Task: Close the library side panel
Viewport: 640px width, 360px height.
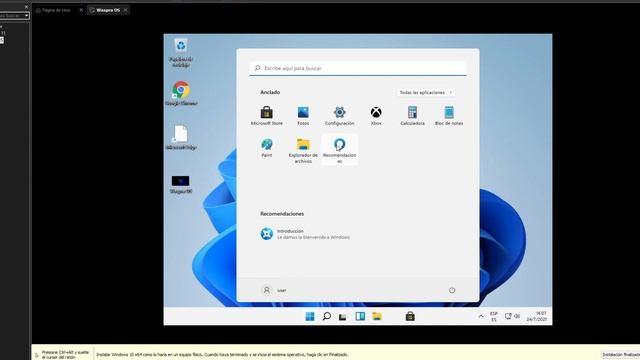Action: 27,7
